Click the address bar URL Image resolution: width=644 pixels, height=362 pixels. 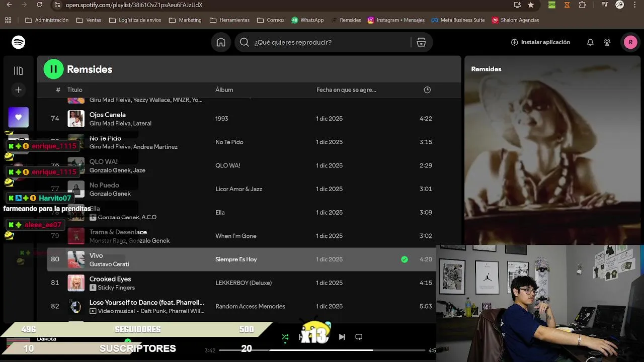point(134,5)
